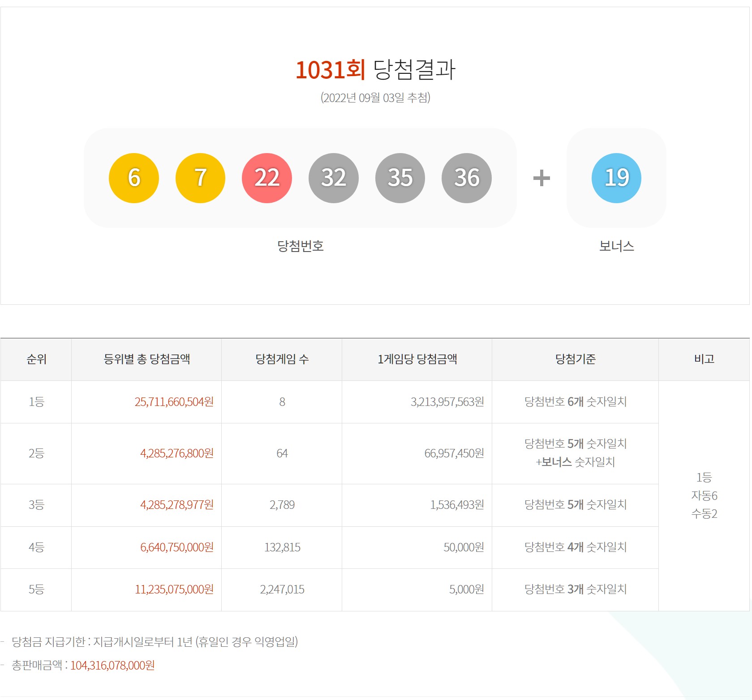
Task: Click the 자동6 remark text
Action: coord(704,495)
